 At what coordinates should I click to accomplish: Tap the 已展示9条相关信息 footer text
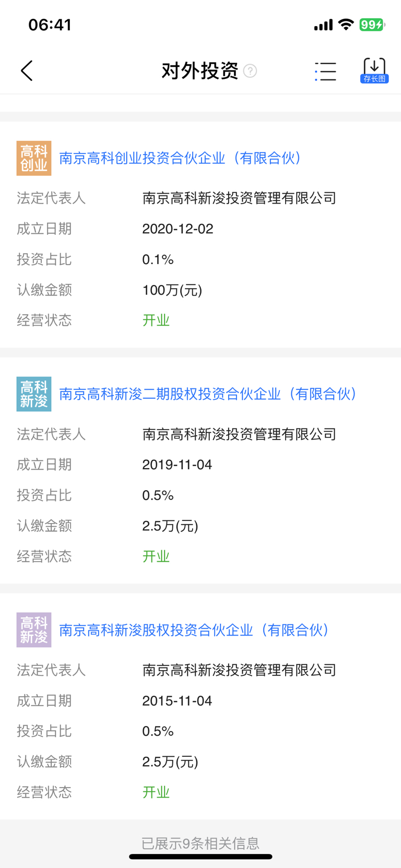pyautogui.click(x=200, y=843)
